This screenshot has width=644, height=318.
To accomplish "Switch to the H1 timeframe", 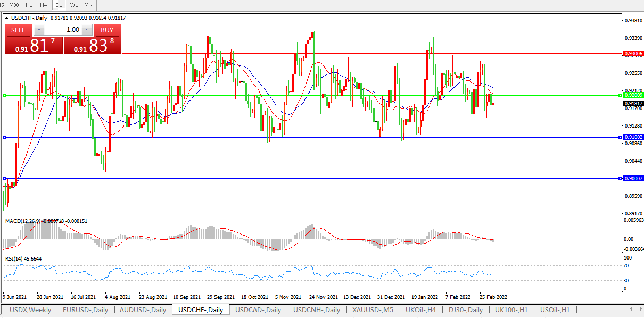I will point(29,5).
